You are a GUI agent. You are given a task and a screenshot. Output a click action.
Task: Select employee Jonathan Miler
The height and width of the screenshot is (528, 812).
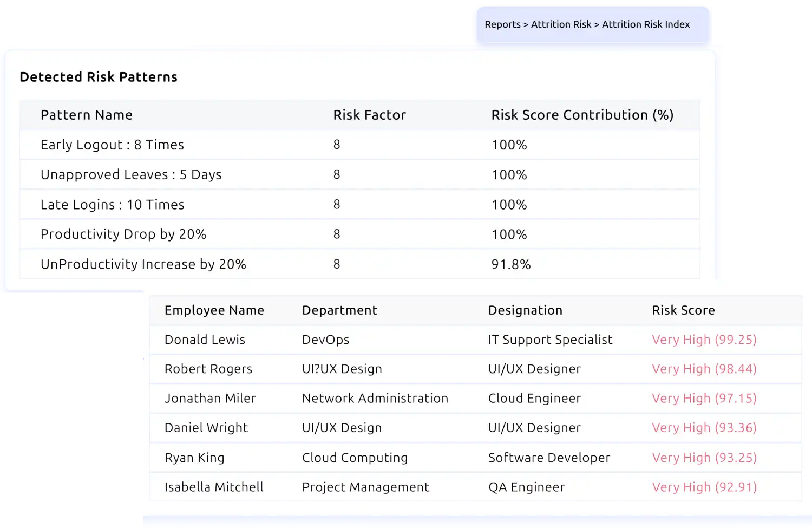pyautogui.click(x=210, y=399)
